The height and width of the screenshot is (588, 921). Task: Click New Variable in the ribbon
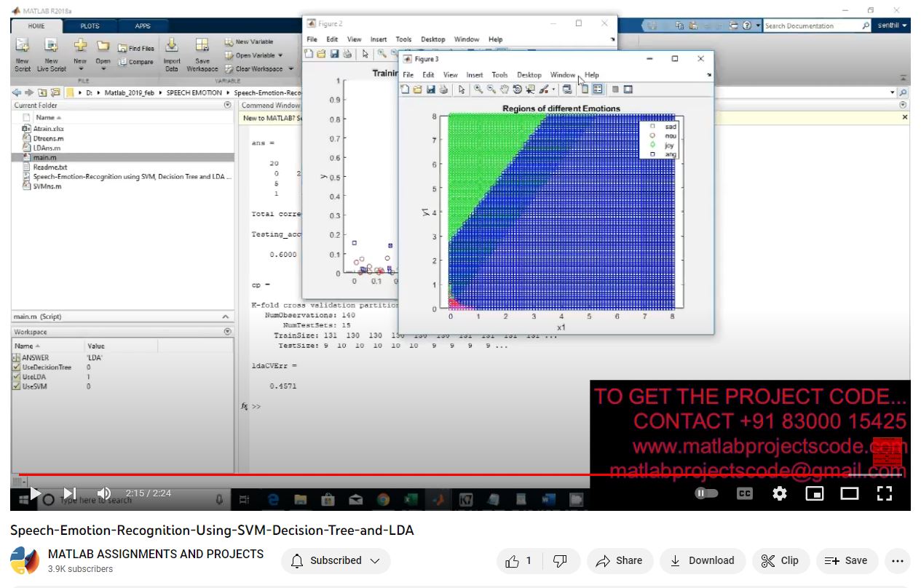coord(249,42)
